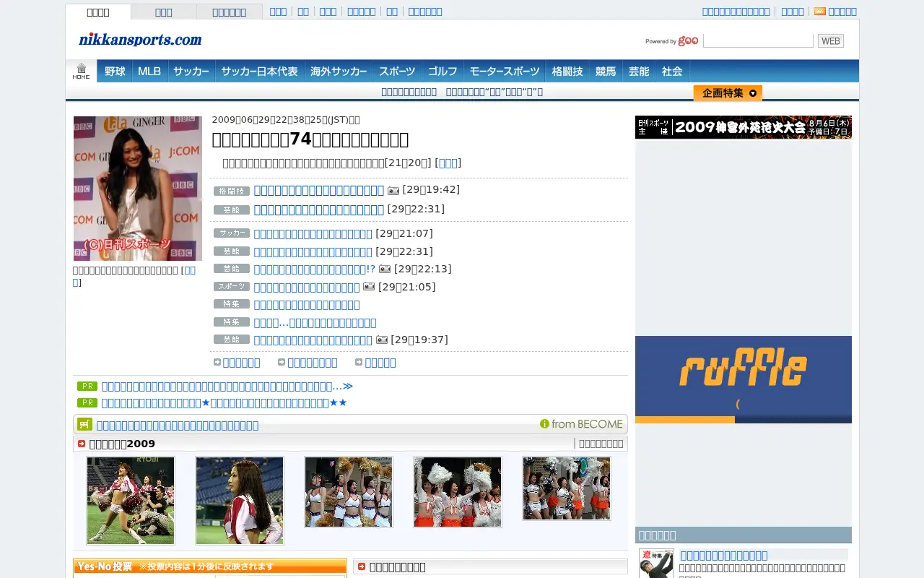924x578 pixels.
Task: Click red arrow icon beside 2009 gallery heading
Action: pos(82,444)
